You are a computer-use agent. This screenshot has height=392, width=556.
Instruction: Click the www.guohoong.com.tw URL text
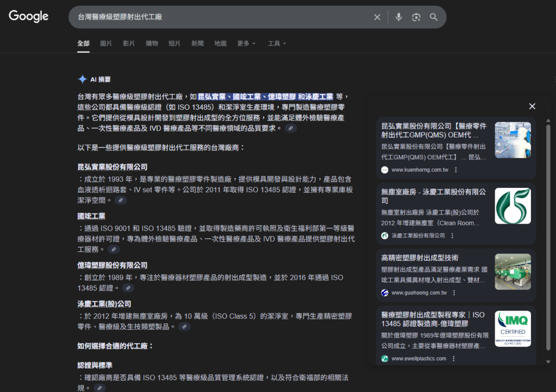click(419, 293)
